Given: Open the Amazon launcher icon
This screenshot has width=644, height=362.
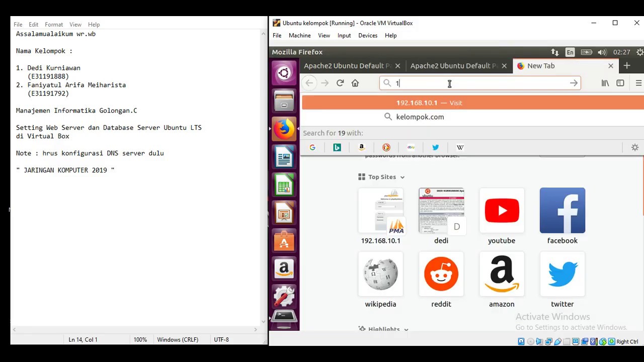Looking at the screenshot, I should tap(284, 269).
